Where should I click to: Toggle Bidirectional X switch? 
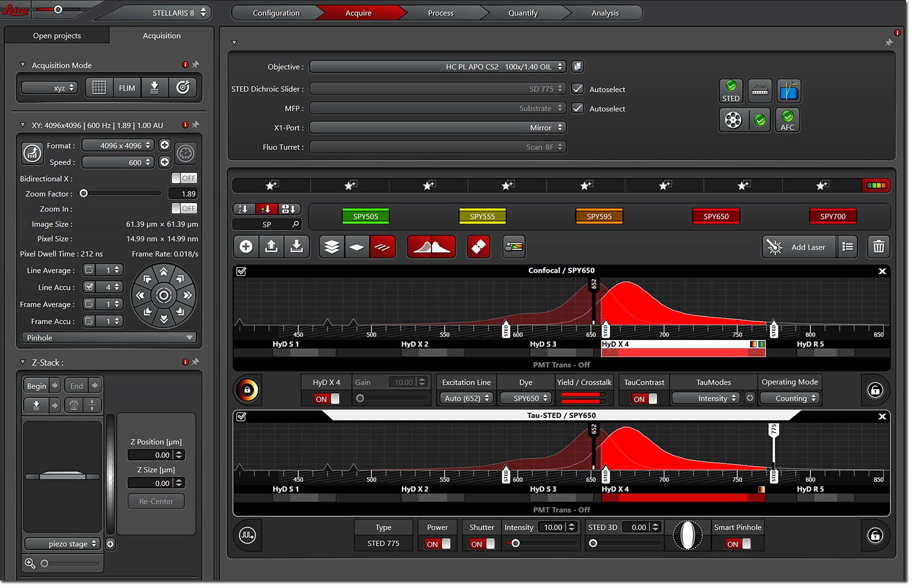pos(184,179)
